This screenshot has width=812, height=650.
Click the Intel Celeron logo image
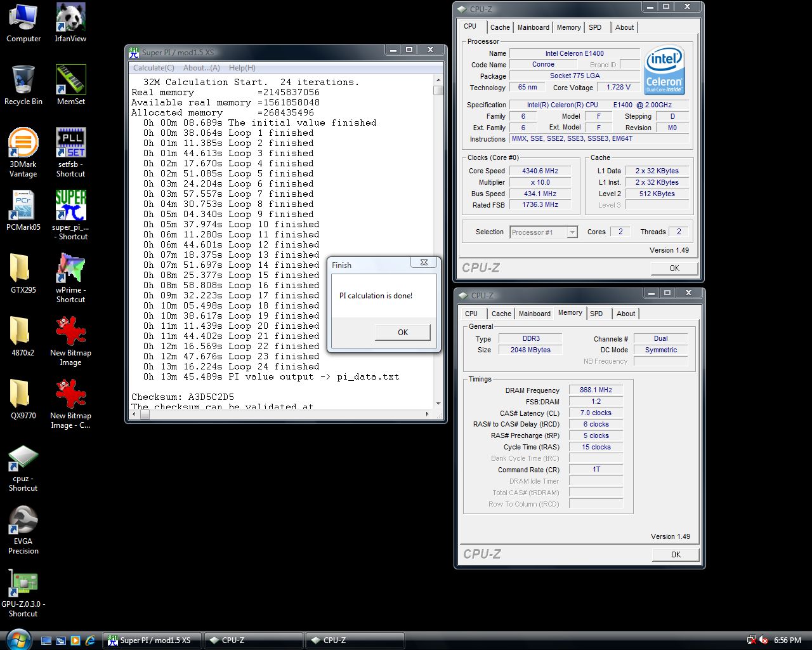point(664,70)
